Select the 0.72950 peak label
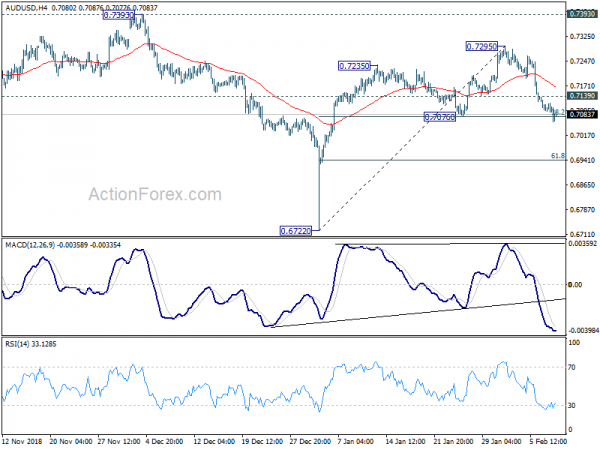The image size is (600, 450). (481, 46)
